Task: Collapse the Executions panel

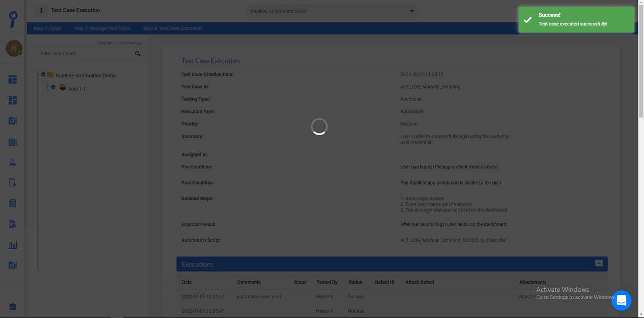Action: [598, 263]
